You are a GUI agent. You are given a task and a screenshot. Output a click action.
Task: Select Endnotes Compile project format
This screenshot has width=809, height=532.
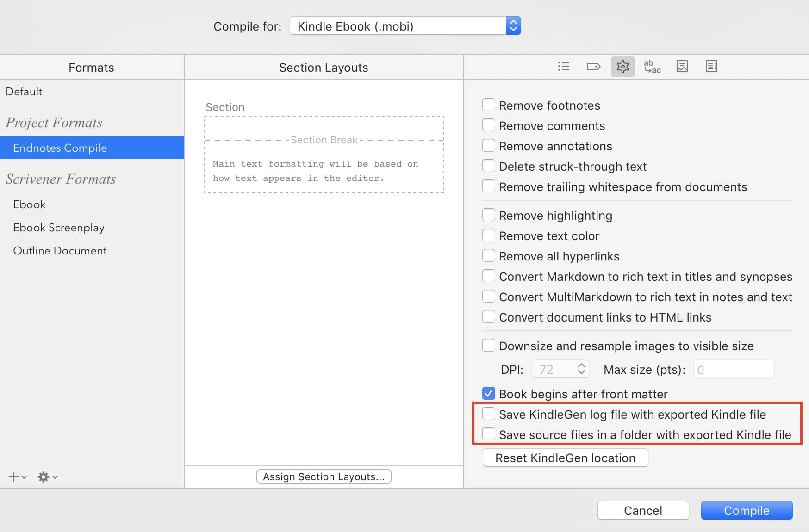tap(92, 148)
